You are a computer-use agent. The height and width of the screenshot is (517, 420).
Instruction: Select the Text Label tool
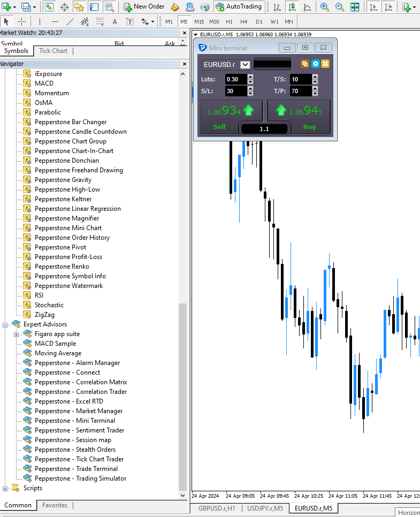point(130,22)
